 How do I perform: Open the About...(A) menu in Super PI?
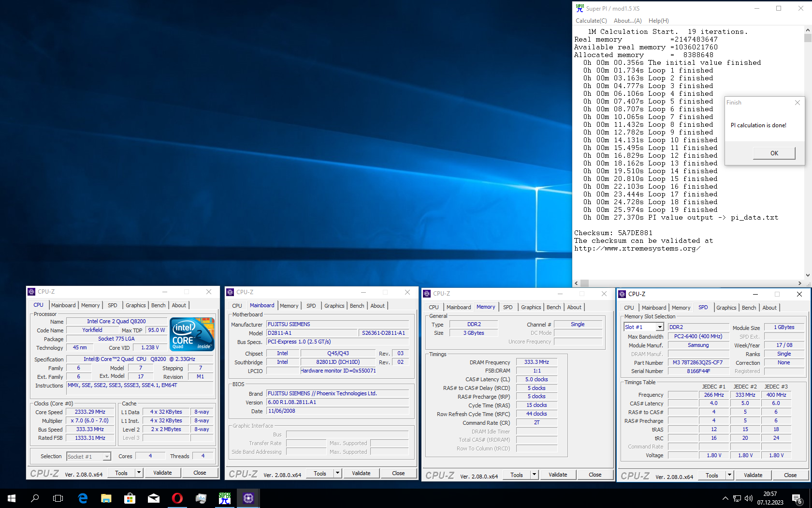tap(628, 21)
